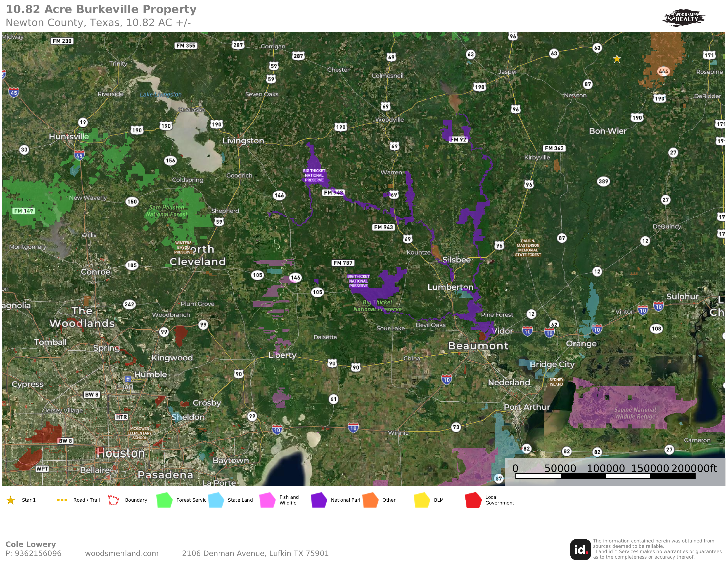Click the green Forest Service legend swatch
Image resolution: width=728 pixels, height=563 pixels.
click(x=164, y=500)
